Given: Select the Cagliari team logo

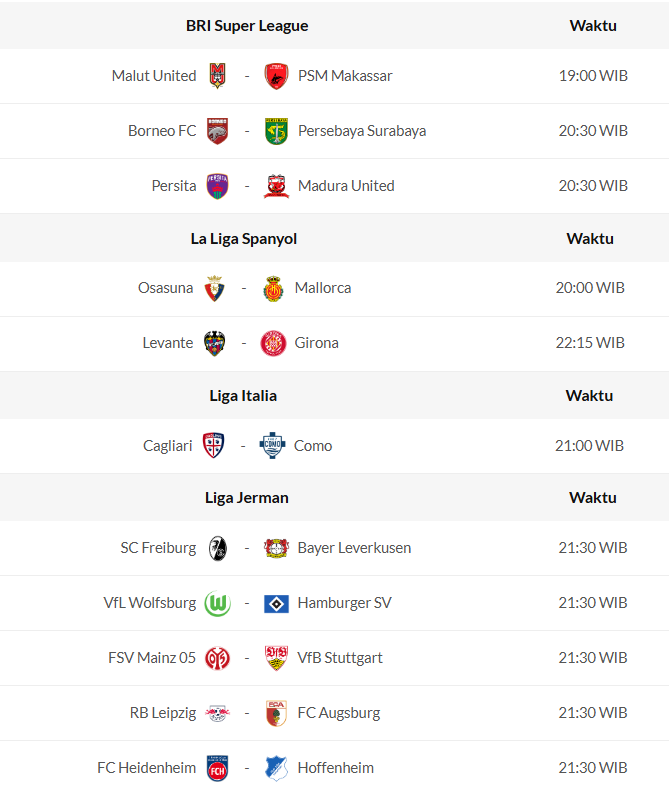Looking at the screenshot, I should click(214, 446).
